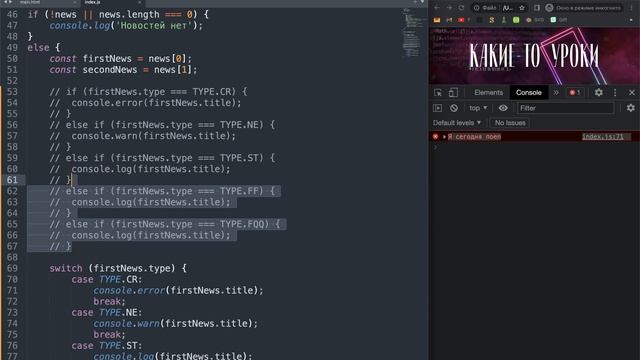Image resolution: width=640 pixels, height=360 pixels.
Task: Open console settings gear beside Filter
Action: pyautogui.click(x=631, y=108)
